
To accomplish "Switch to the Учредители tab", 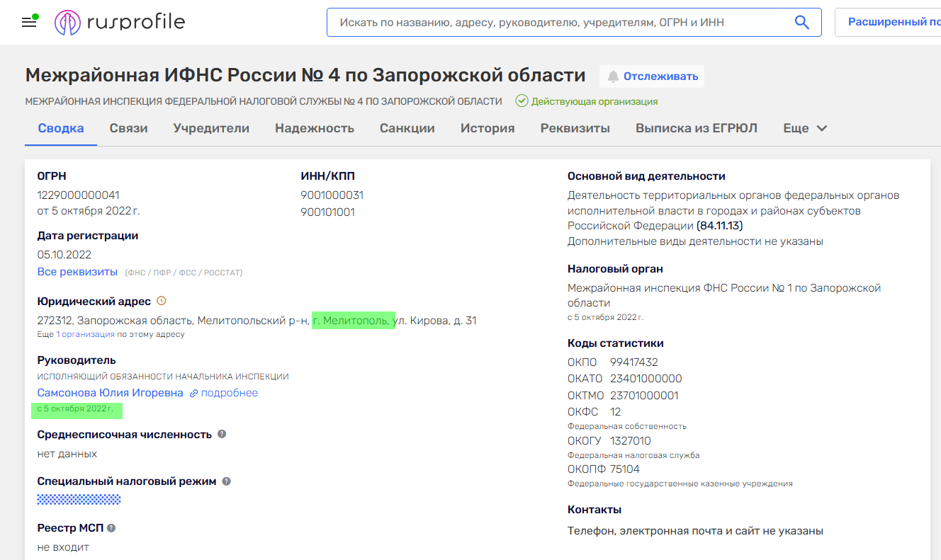I will (211, 128).
